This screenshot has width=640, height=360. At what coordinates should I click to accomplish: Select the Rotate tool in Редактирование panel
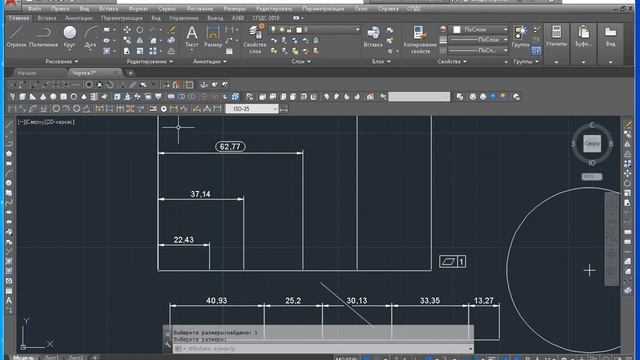click(x=140, y=30)
